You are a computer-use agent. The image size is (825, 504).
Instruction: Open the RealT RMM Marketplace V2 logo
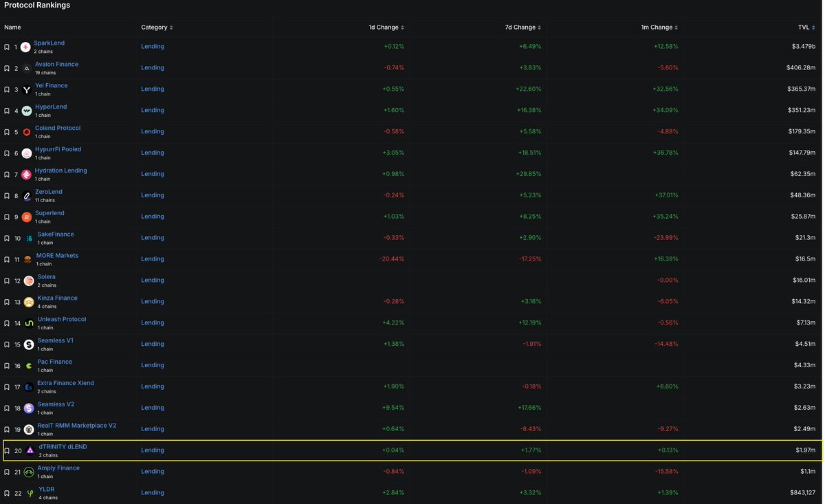(x=29, y=430)
